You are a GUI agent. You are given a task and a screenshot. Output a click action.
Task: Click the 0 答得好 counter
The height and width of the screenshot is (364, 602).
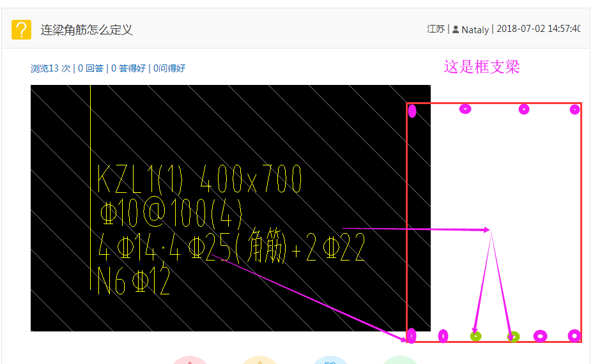point(128,68)
